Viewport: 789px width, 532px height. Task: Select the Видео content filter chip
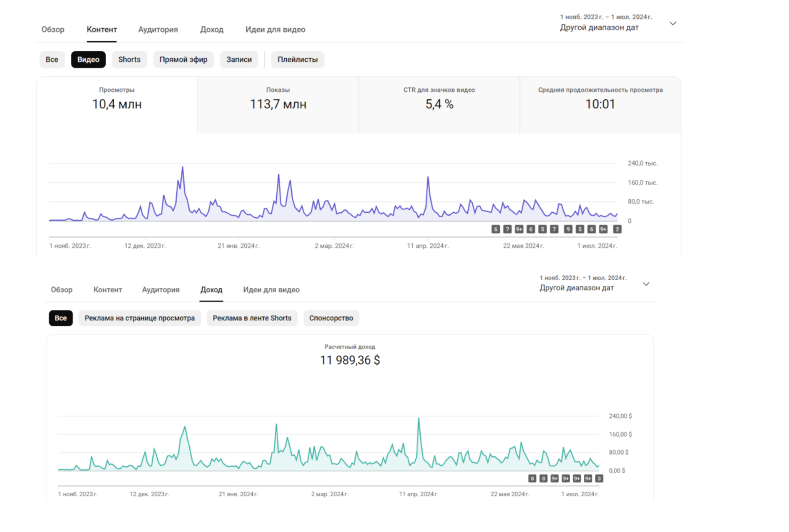tap(88, 60)
